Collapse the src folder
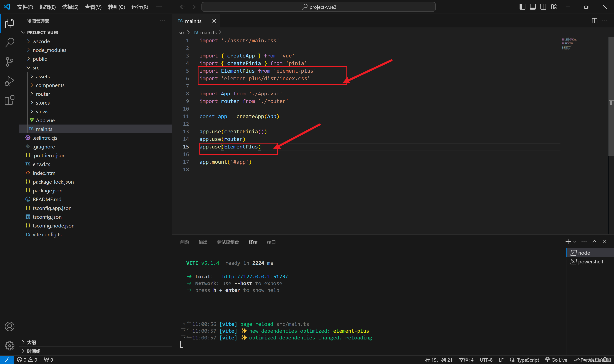614x364 pixels. coord(36,68)
